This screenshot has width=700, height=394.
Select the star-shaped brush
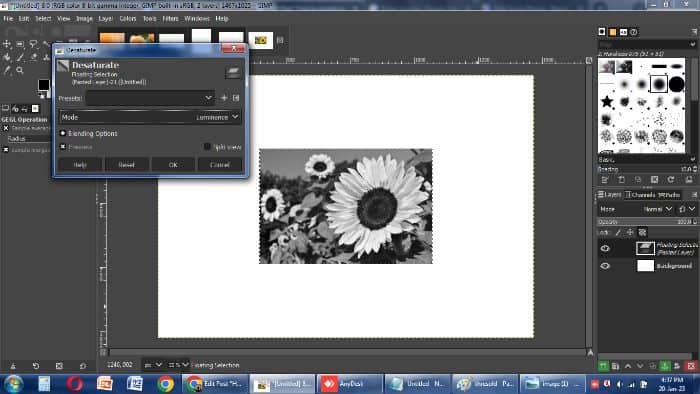[607, 101]
